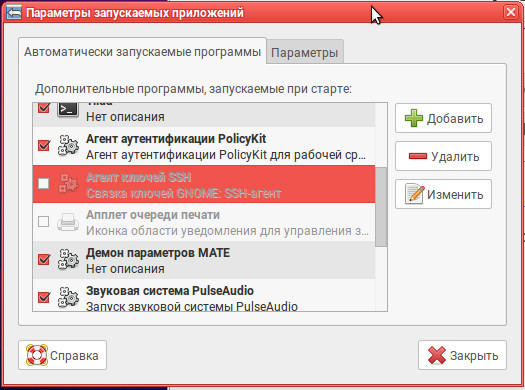Switch to the 'Параметры' tab

(305, 53)
